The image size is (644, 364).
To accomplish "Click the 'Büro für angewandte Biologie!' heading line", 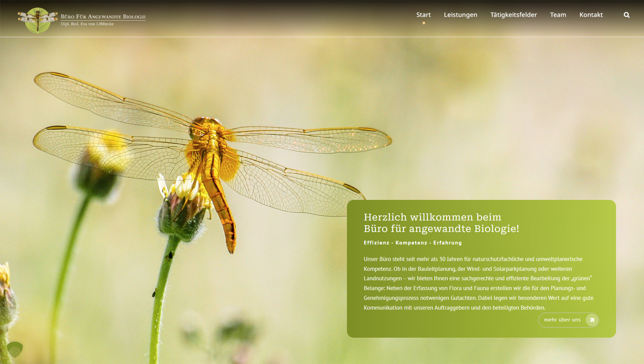I will click(x=441, y=229).
